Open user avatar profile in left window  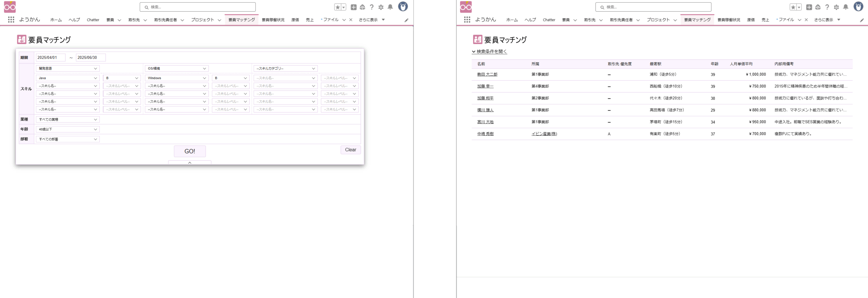pos(403,7)
